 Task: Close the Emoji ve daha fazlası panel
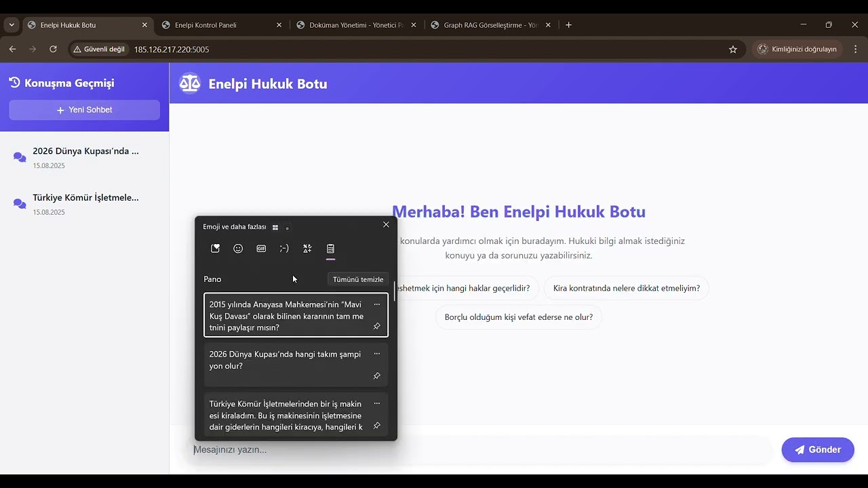coord(386,224)
